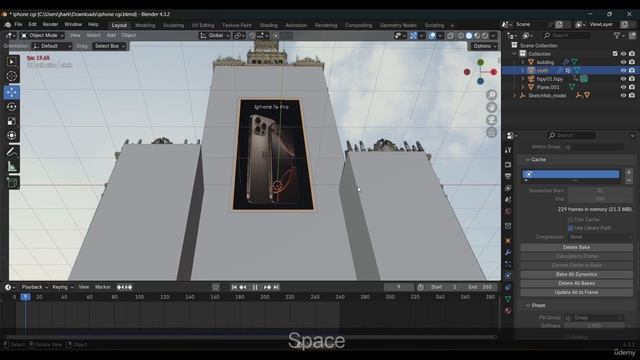This screenshot has width=640, height=360.
Task: Open the Compression None dropdown
Action: tap(600, 237)
